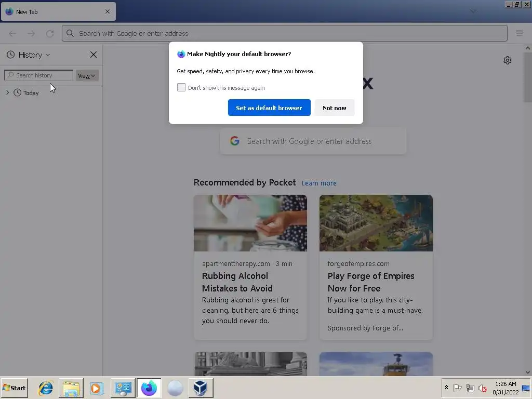Viewport: 532px width, 399px height.
Task: Open the statue building article thumbnail
Action: coord(250,364)
